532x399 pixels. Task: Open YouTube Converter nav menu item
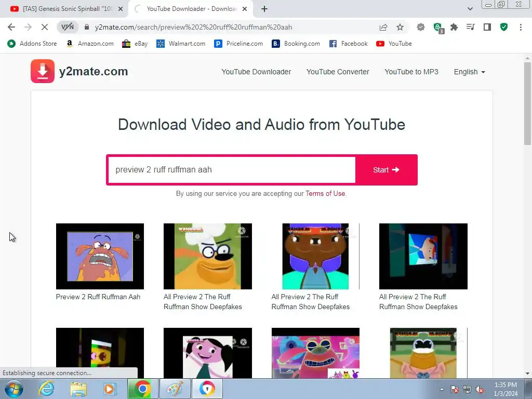point(338,72)
